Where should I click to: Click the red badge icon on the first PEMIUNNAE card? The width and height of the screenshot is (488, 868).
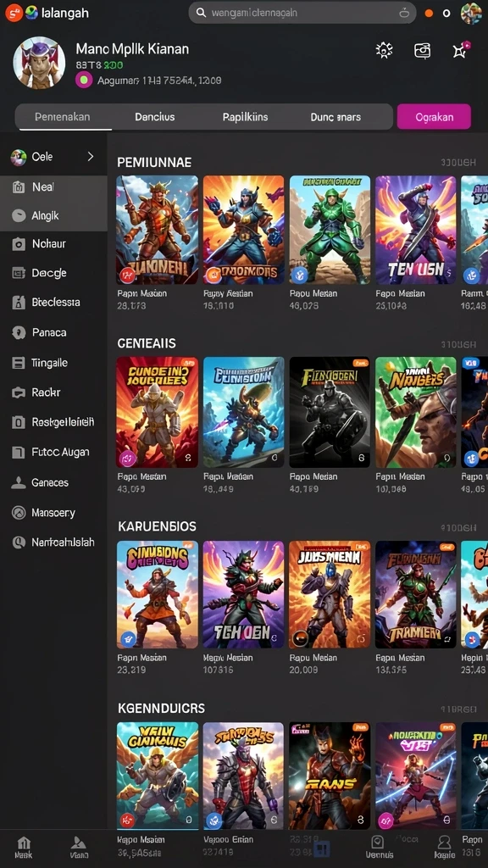(127, 274)
